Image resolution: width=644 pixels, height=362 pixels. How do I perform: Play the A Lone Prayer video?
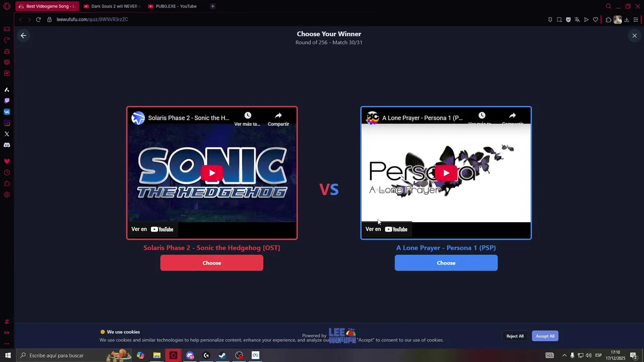tap(446, 173)
